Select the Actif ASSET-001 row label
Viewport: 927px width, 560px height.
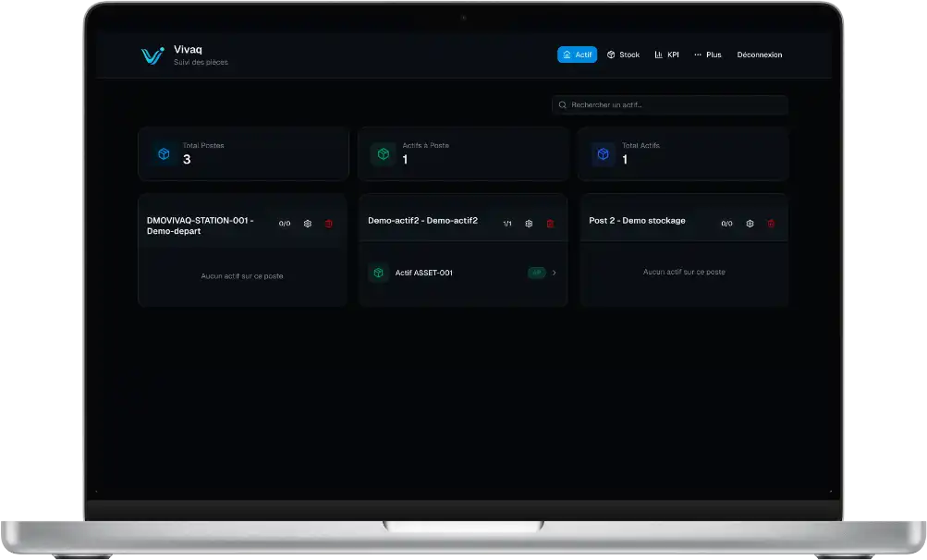point(423,273)
